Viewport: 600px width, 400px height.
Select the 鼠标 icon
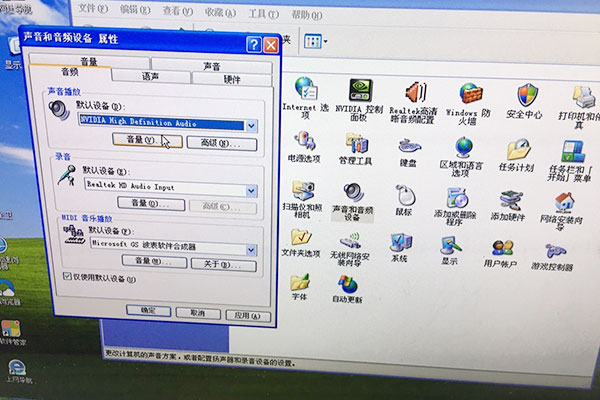(x=403, y=194)
